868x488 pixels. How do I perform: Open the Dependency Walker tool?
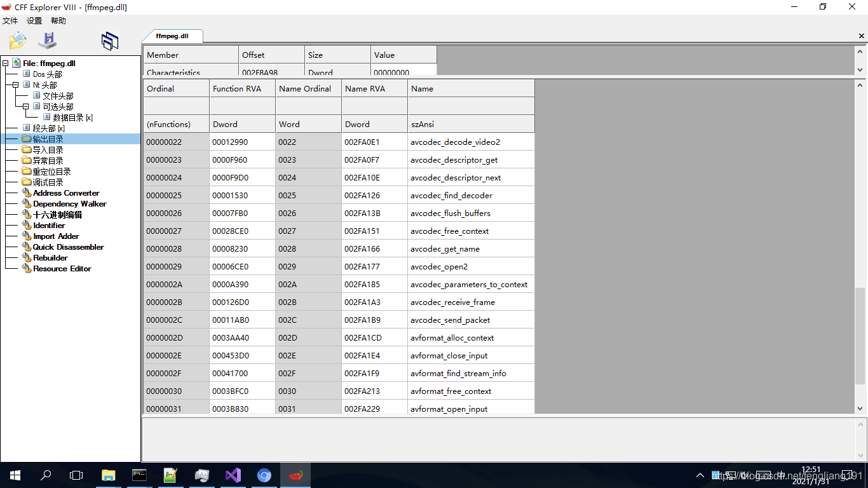tap(70, 204)
